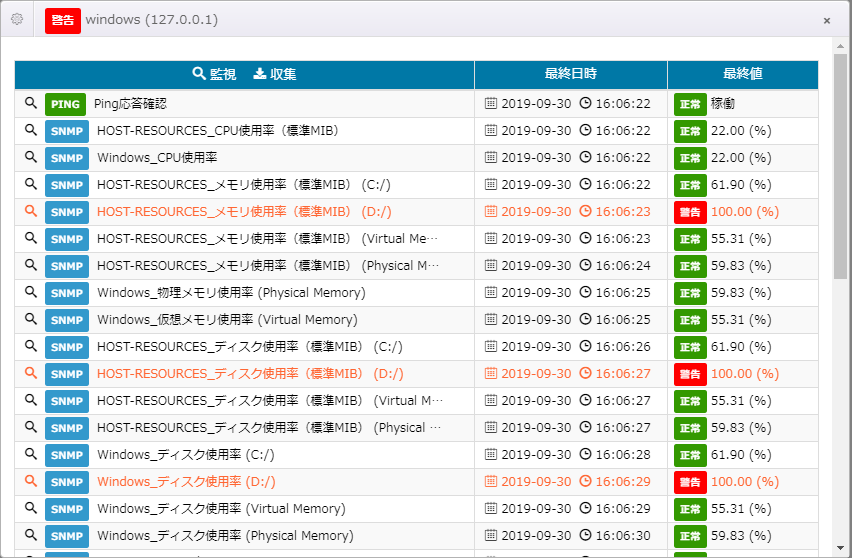
Task: Select orange Windows_ディスク使用率 (D:/) name
Action: (186, 481)
